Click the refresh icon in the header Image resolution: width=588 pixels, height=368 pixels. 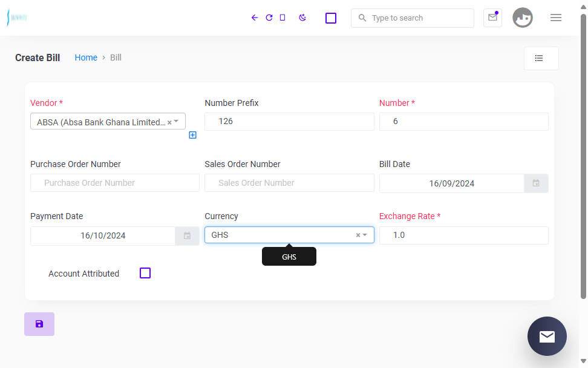pyautogui.click(x=269, y=18)
